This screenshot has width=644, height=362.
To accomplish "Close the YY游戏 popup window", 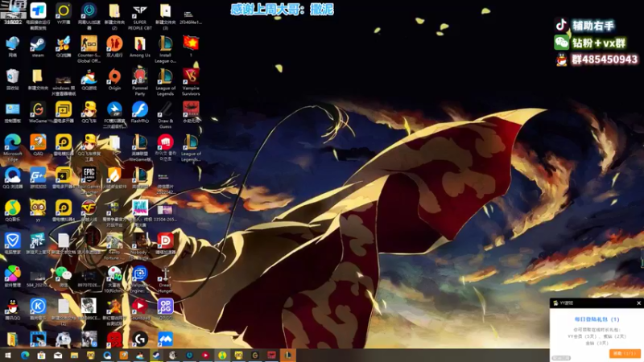I will pyautogui.click(x=638, y=303).
